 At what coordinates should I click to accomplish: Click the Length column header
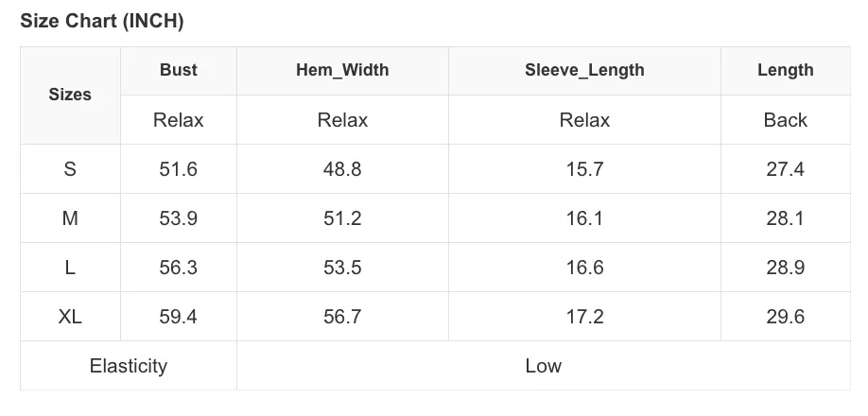pos(786,70)
